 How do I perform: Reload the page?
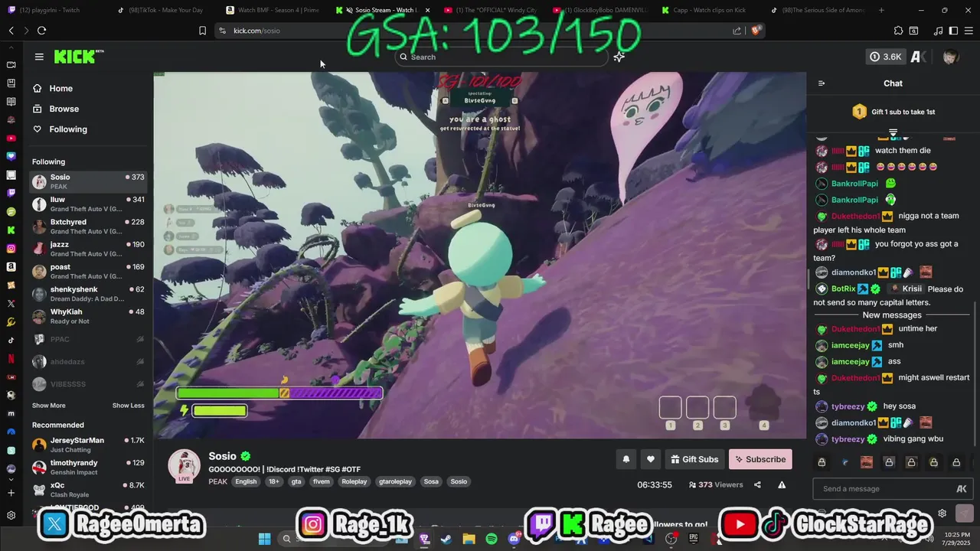click(x=41, y=31)
